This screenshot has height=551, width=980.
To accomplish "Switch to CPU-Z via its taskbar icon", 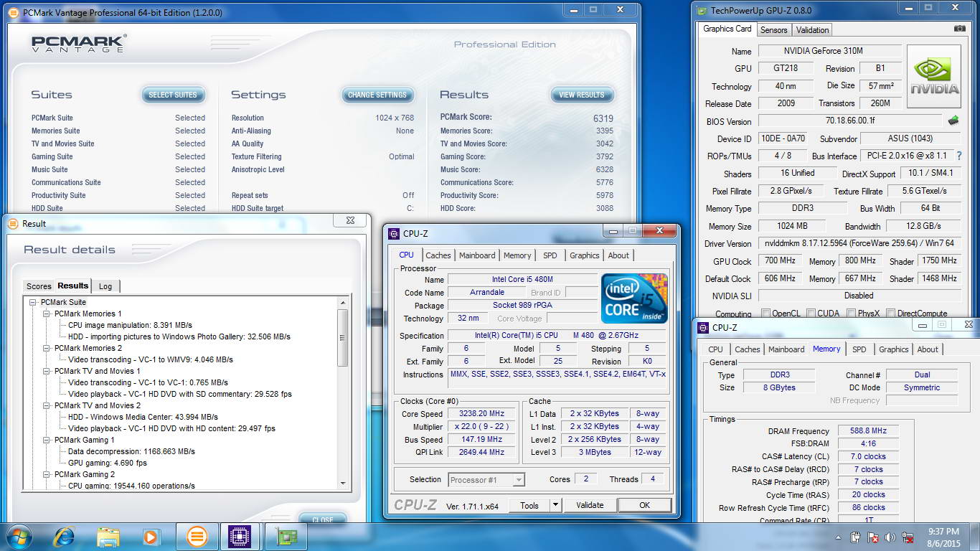I will (x=239, y=537).
